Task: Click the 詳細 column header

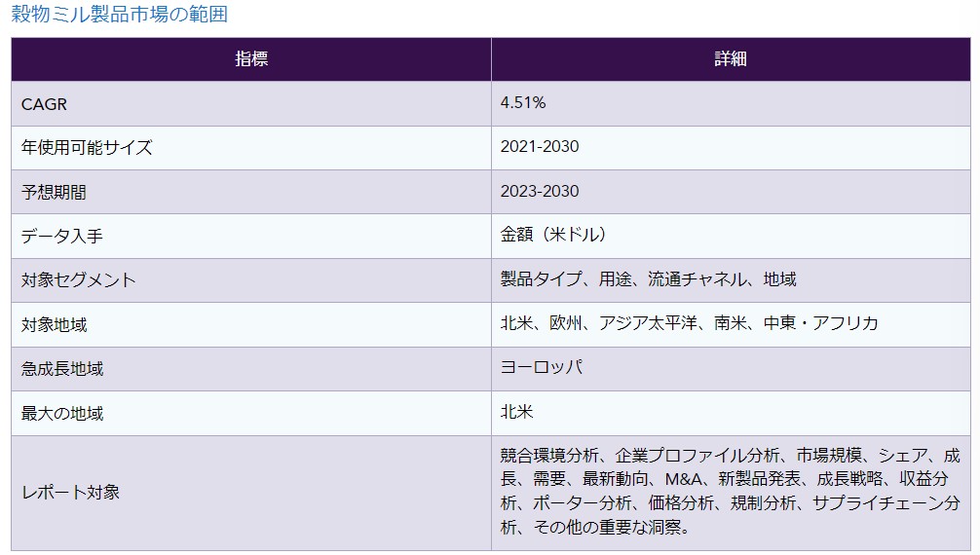Action: (x=731, y=58)
